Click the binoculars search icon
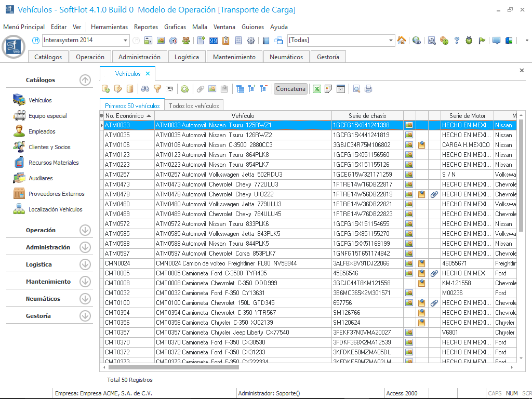532x399 pixels. (x=146, y=89)
